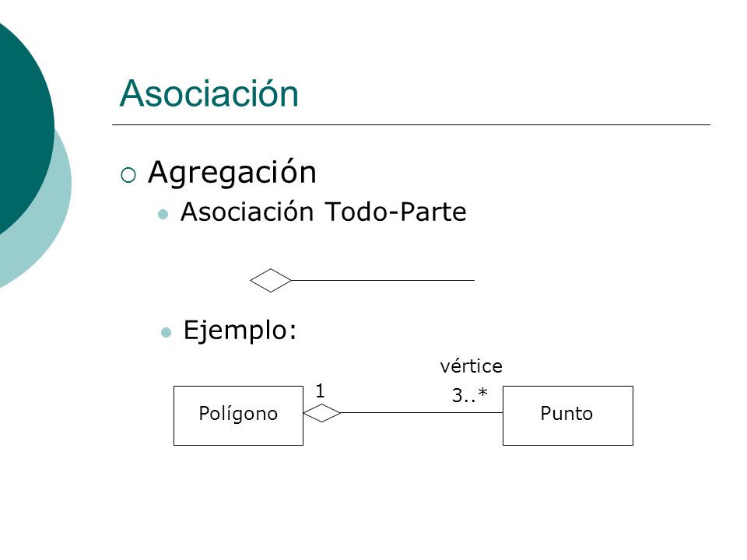Click the multiplicity label '3..*'
The width and height of the screenshot is (747, 560).
pyautogui.click(x=470, y=395)
